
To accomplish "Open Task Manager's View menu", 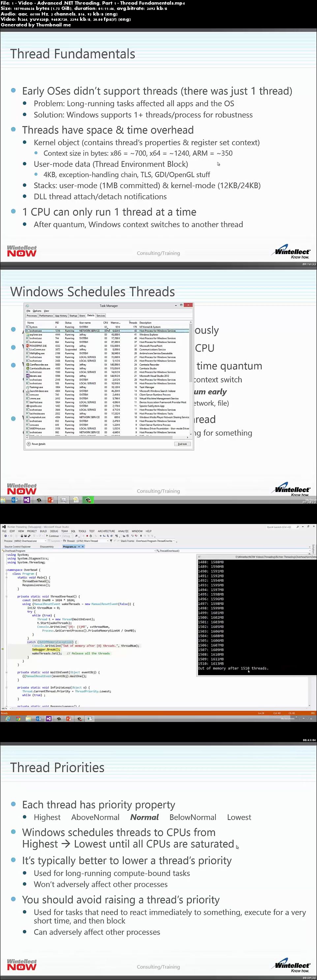I will (46, 311).
